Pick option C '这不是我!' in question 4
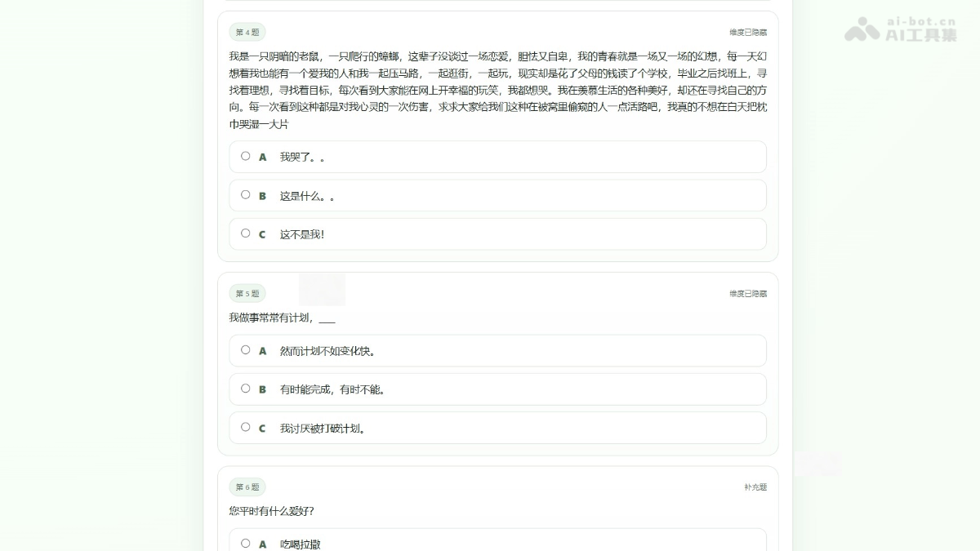 click(246, 233)
